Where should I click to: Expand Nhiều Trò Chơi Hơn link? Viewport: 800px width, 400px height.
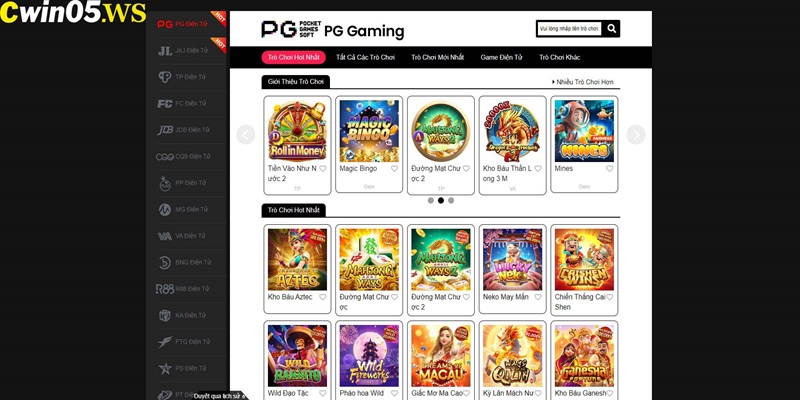click(x=583, y=82)
